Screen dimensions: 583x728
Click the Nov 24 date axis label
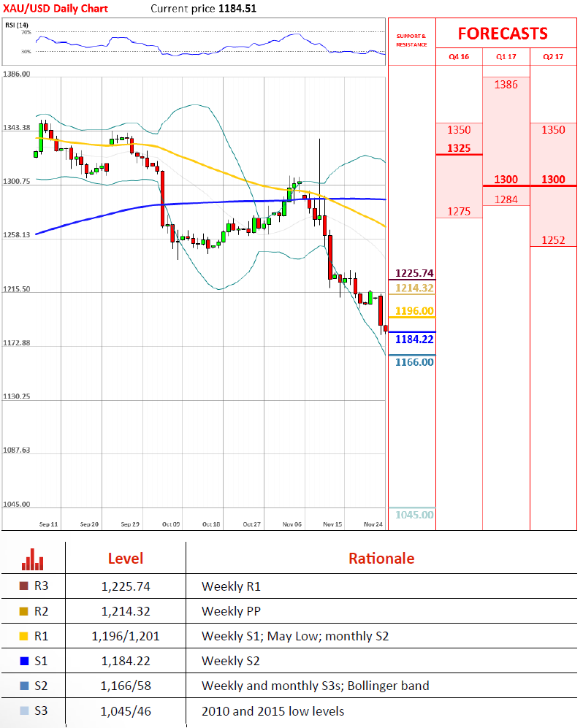373,524
